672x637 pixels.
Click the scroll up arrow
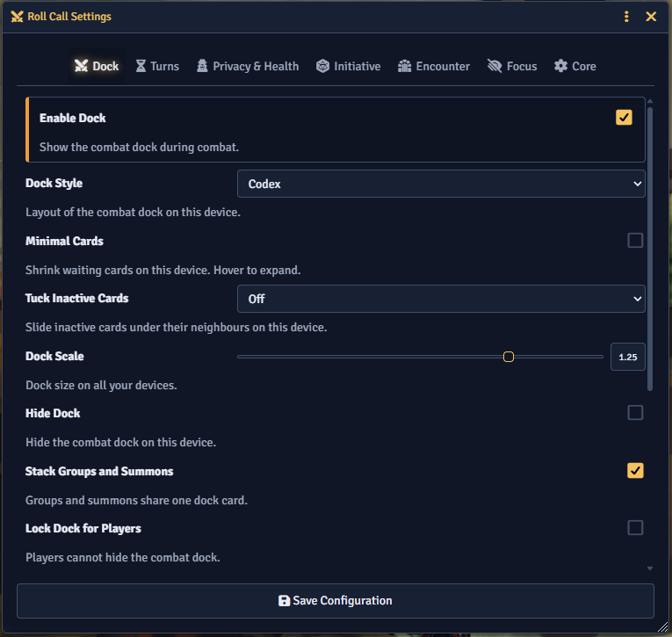[650, 101]
